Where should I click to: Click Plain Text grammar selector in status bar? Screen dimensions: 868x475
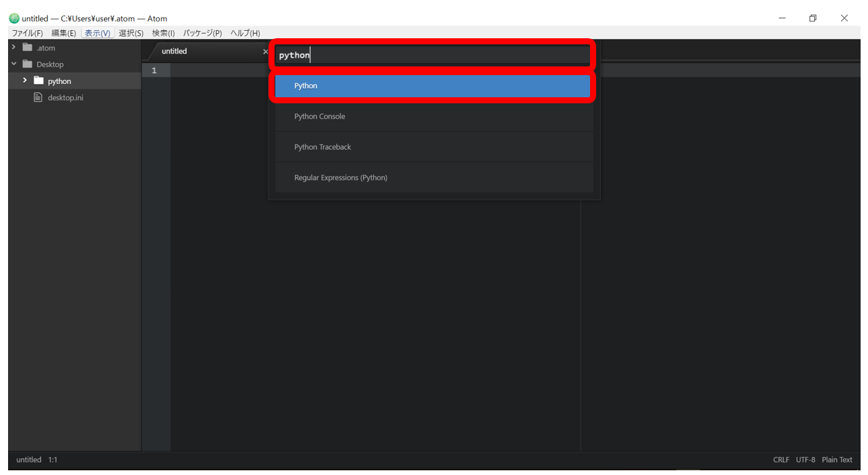point(836,460)
